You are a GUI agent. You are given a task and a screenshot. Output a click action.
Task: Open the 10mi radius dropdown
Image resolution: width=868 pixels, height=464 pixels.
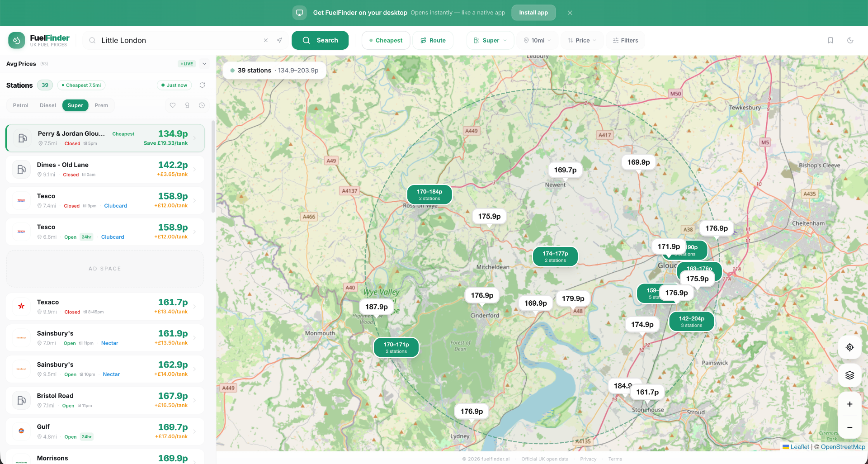click(538, 40)
